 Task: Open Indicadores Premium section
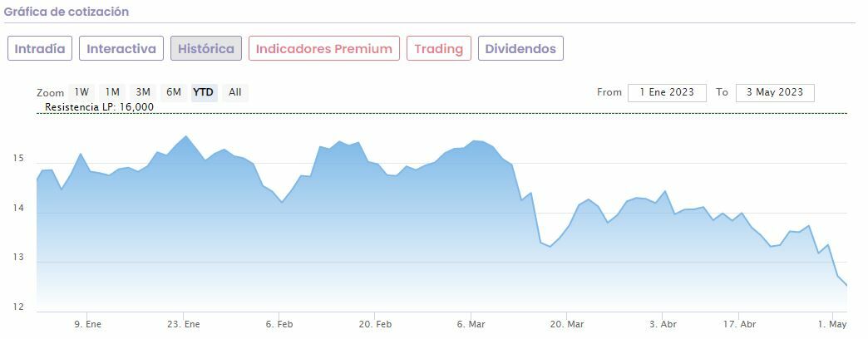tap(323, 48)
